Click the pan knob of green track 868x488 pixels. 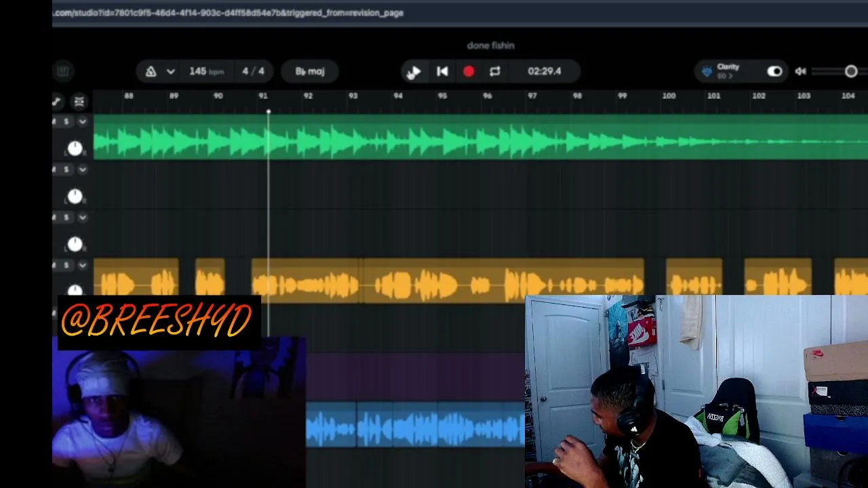(75, 148)
